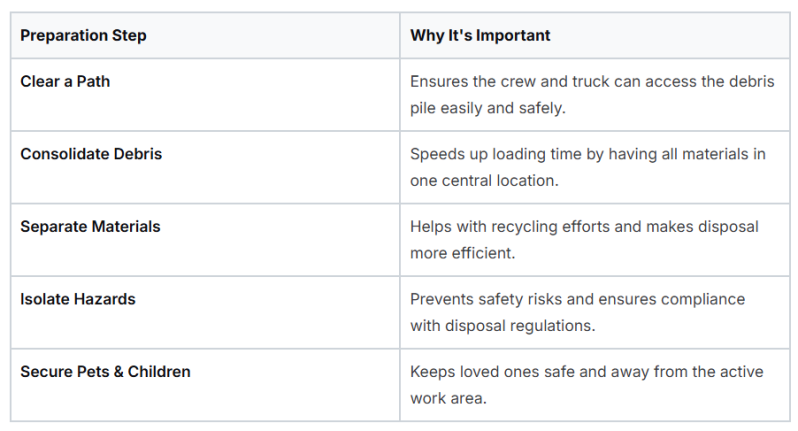Click text 'Helps with recycling efforts'

point(510,227)
